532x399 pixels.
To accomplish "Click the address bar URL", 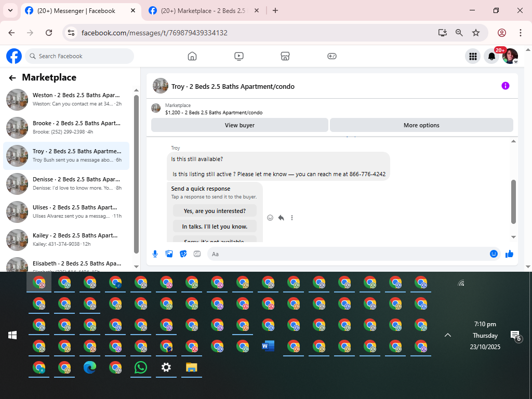I will [x=154, y=33].
